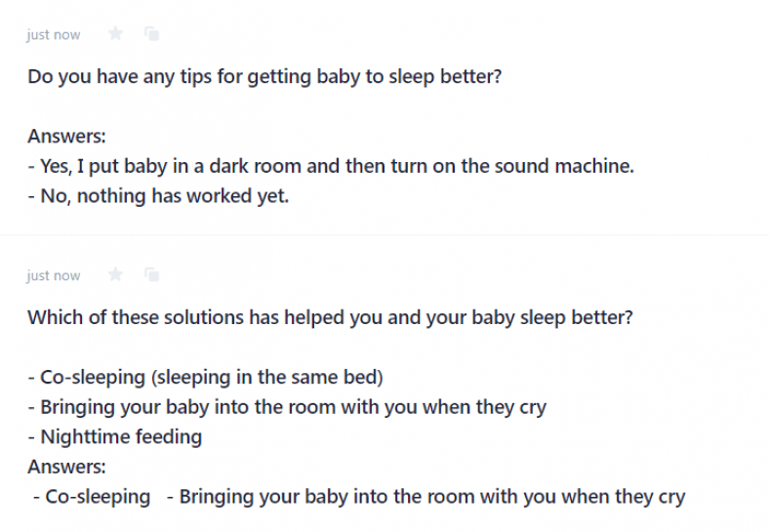Click the 'Co-sleeping (sleeping in the same bed)' option

(206, 378)
